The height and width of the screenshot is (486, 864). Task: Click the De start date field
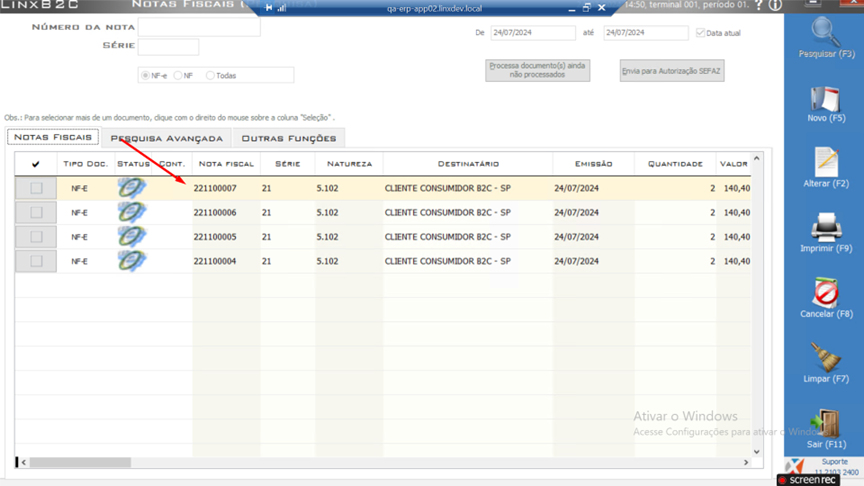[533, 33]
